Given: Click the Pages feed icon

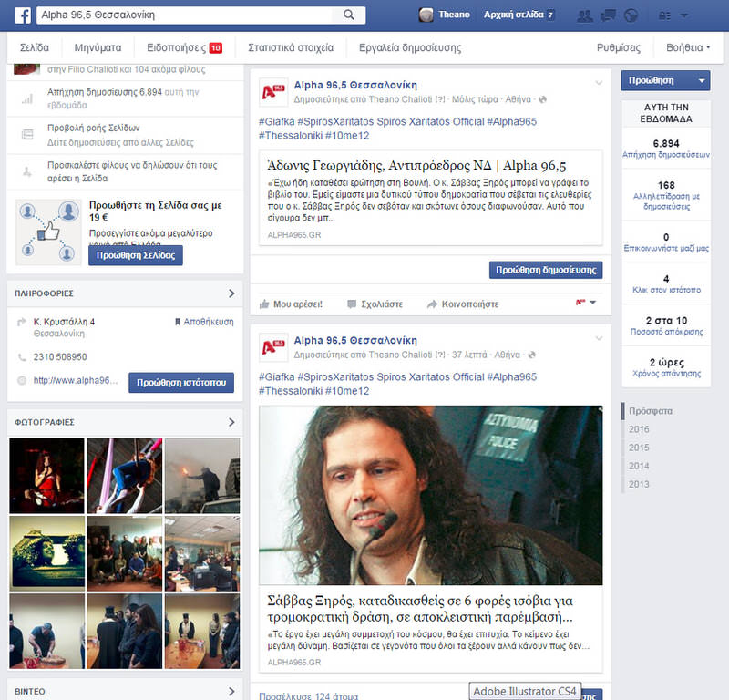Looking at the screenshot, I should point(27,135).
